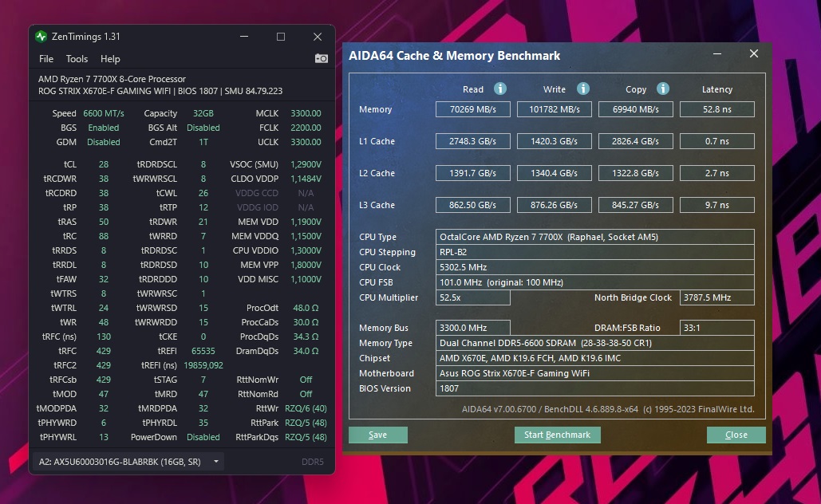Minimize the ZenTimings window
Screen dimensions: 821x504
(244, 37)
